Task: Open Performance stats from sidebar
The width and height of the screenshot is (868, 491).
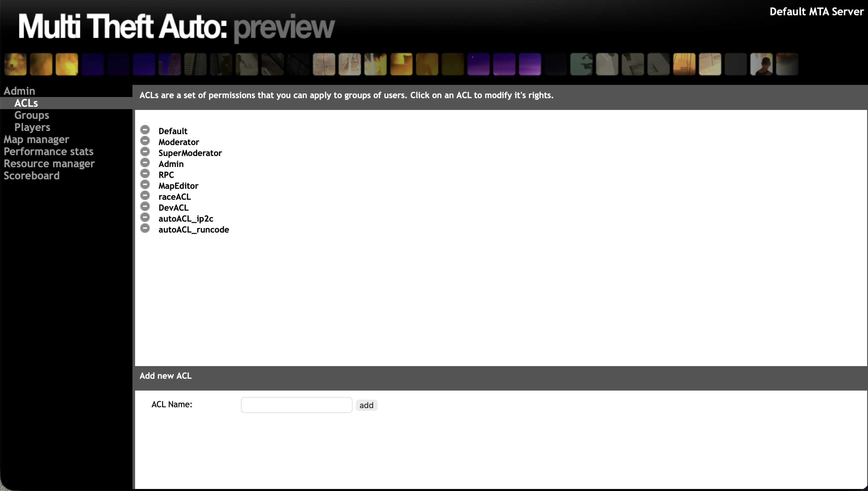Action: pos(48,152)
